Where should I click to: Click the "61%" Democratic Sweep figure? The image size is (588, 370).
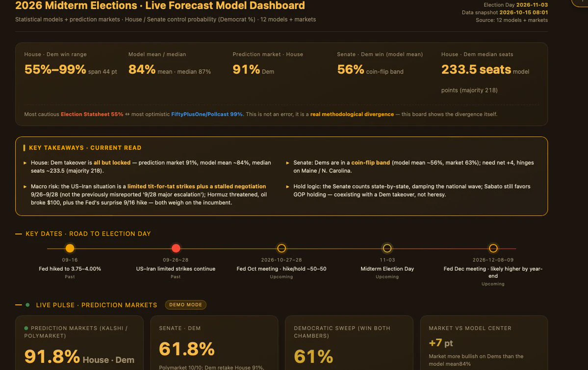point(313,356)
